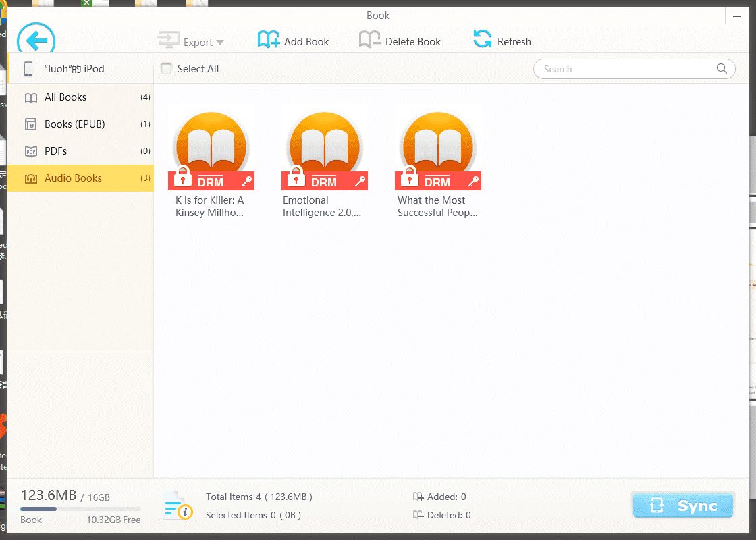Screen dimensions: 756x540
Task: Click the DRM lock icon on K is for Killer
Action: coord(182,176)
